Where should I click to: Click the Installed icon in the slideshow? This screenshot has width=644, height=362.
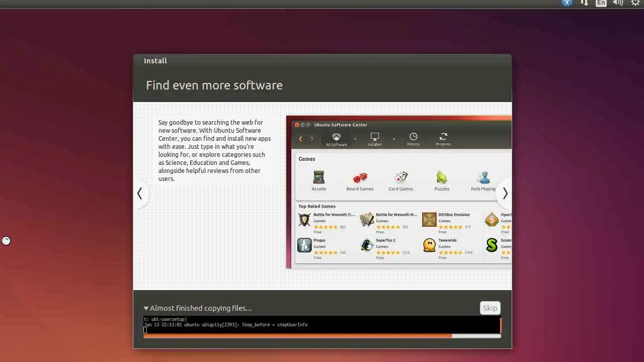(x=374, y=137)
